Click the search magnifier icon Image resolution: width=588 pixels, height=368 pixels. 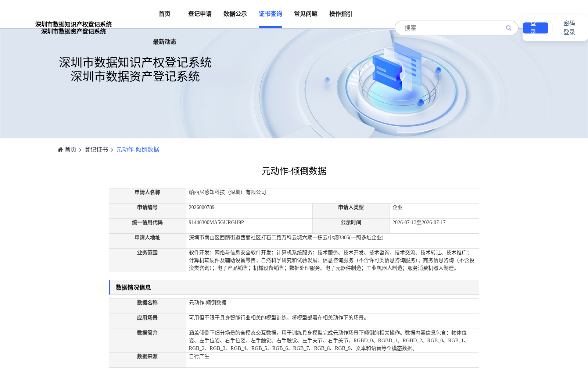[x=509, y=28]
